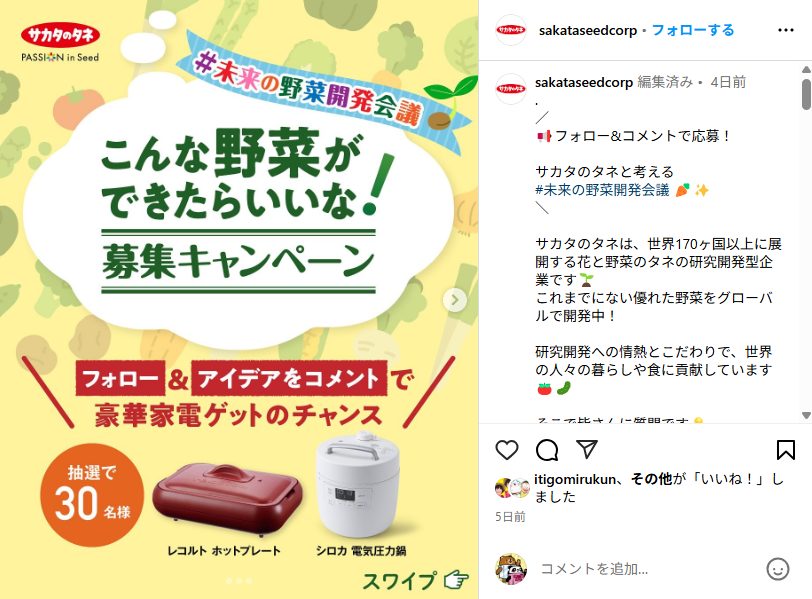This screenshot has width=812, height=599.
Task: Click the caption author's profile picture
Action: pyautogui.click(x=511, y=89)
